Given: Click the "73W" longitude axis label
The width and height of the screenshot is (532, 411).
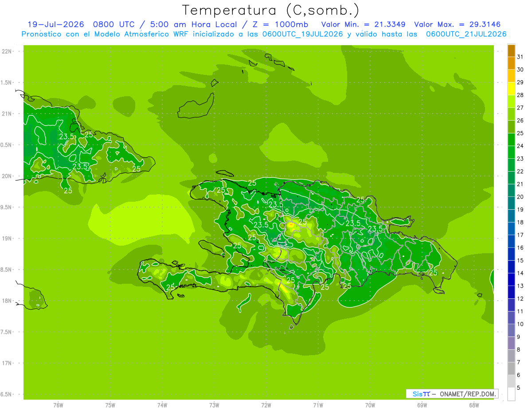Looking at the screenshot, I should tap(214, 405).
